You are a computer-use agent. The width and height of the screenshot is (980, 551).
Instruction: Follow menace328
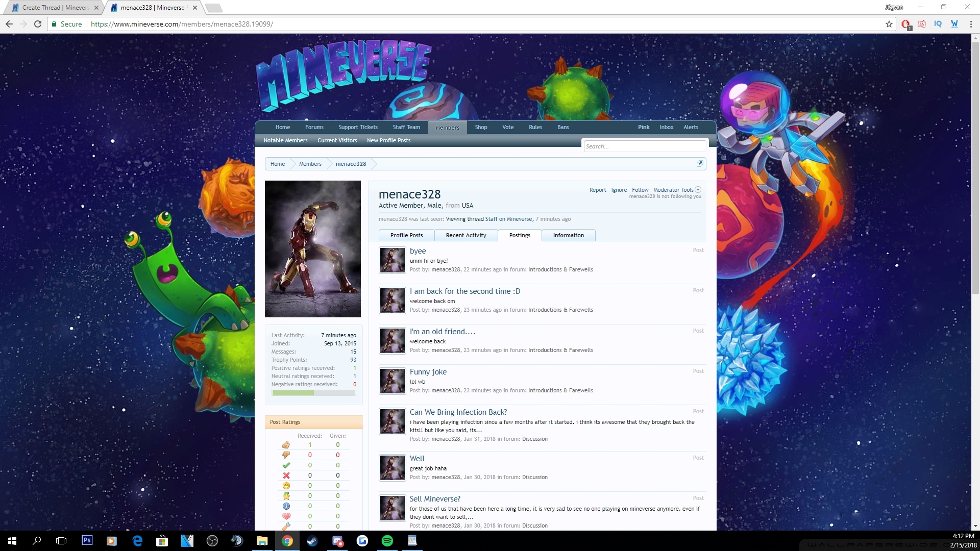click(x=640, y=190)
